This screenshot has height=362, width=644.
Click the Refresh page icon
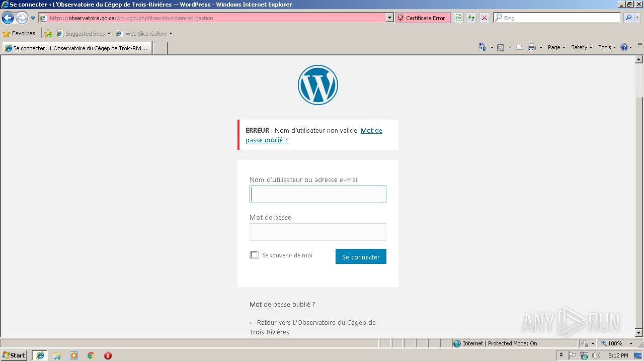(471, 18)
